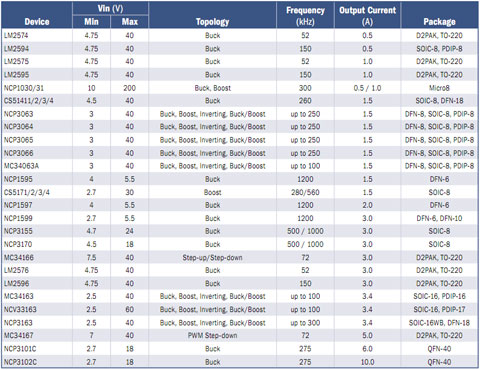Screen dimensions: 480x370
Task: Click the PWM Step-down topology cell
Action: point(212,335)
